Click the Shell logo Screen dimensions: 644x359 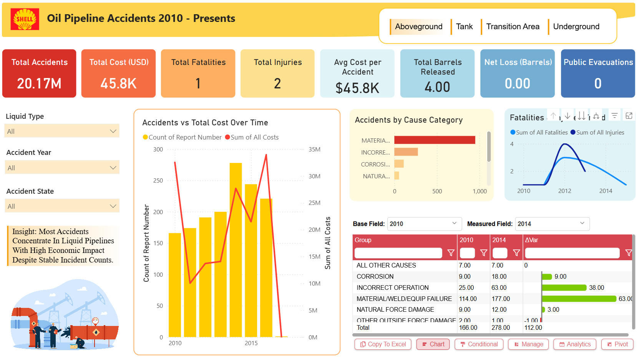(x=25, y=19)
